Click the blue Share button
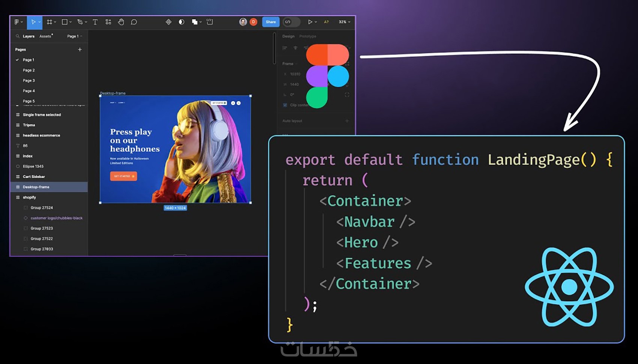Viewport: 638px width, 364px height. coord(271,22)
